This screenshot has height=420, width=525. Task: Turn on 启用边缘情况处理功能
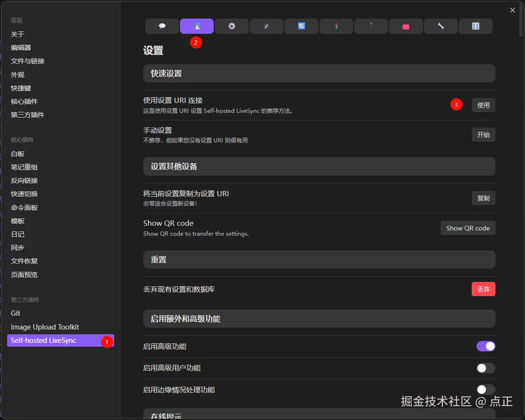485,390
